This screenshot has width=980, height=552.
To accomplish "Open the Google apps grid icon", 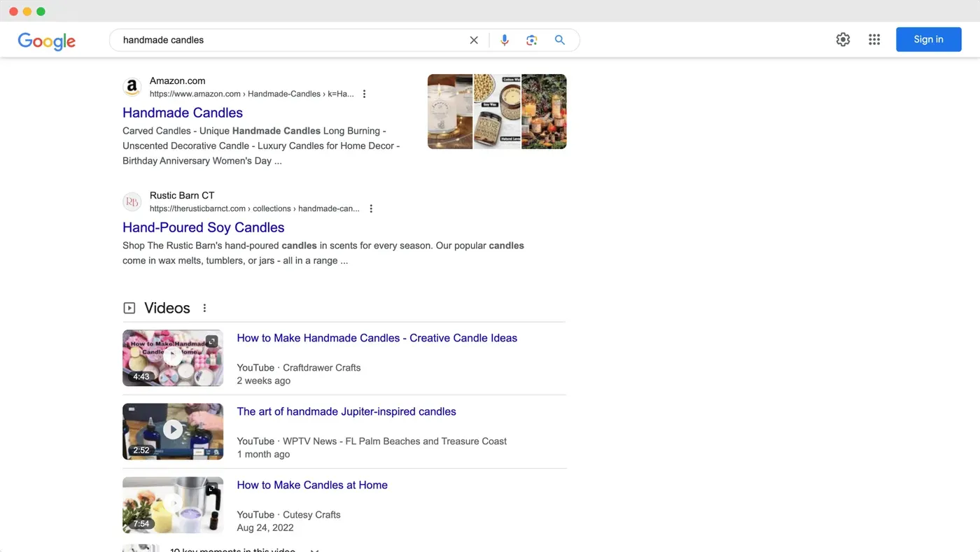I will [x=874, y=39].
